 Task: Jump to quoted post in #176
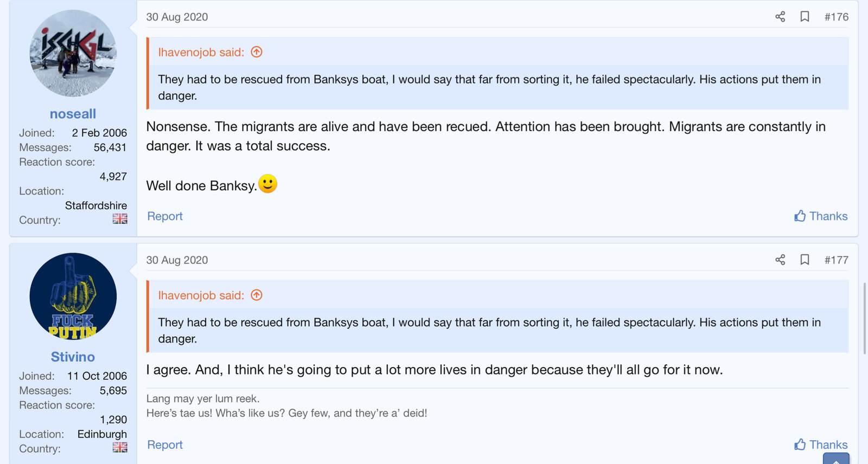coord(257,52)
